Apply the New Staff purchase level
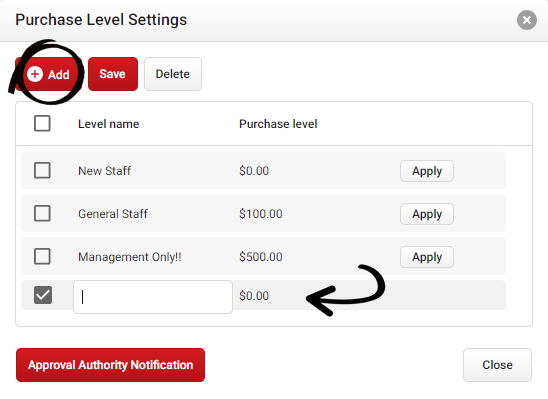 pyautogui.click(x=427, y=171)
